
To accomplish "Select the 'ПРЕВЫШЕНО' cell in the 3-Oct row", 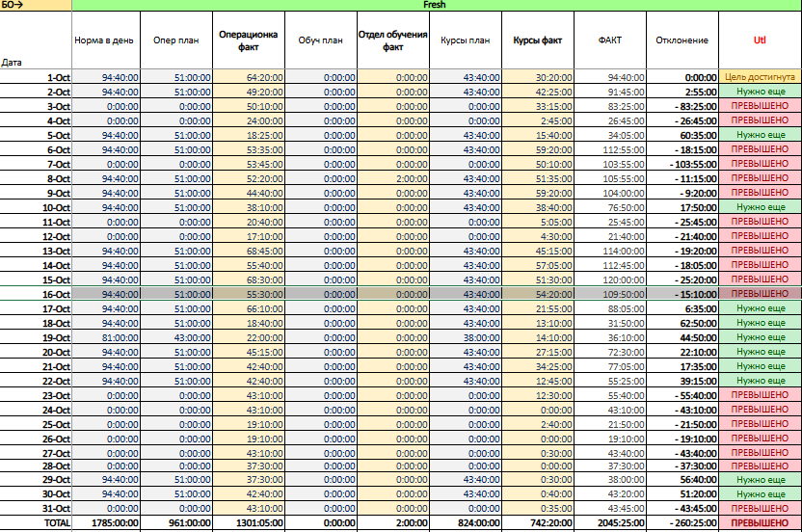I will [760, 106].
